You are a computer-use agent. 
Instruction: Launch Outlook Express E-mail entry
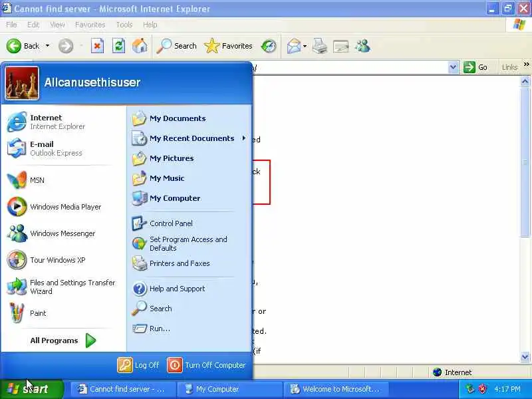click(63, 148)
